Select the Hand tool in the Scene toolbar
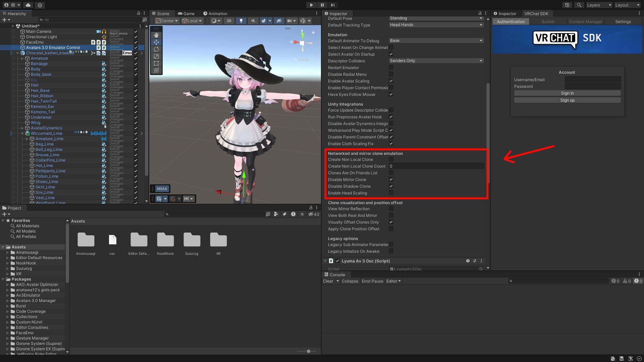The width and height of the screenshot is (644, 362). click(x=156, y=35)
